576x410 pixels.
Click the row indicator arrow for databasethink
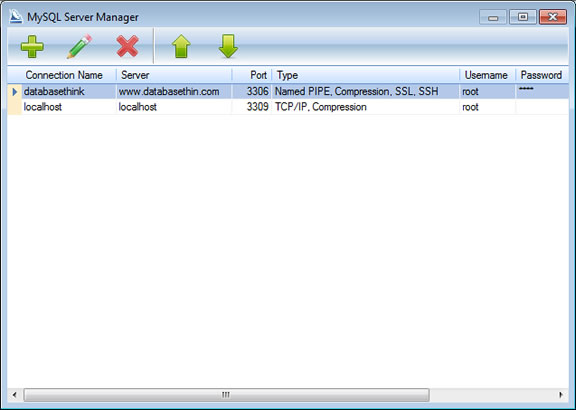[15, 91]
